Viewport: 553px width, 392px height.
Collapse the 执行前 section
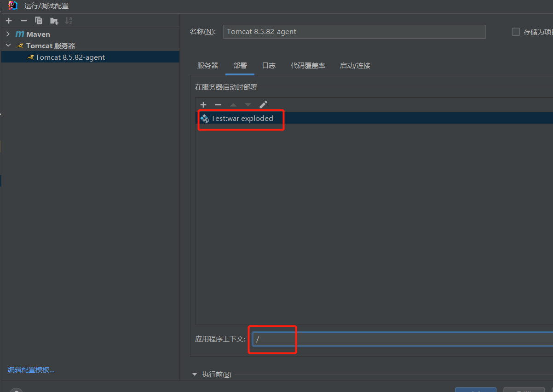(x=195, y=375)
